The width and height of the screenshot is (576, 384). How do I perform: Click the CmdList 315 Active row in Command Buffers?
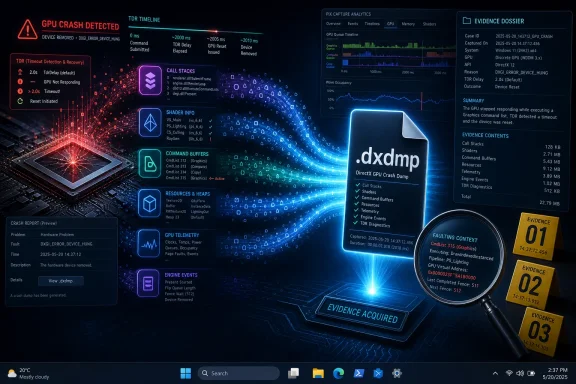(195, 178)
